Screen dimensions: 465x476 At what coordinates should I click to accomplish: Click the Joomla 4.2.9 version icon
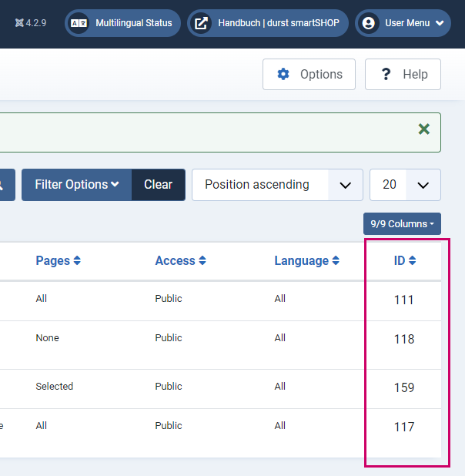click(x=19, y=23)
